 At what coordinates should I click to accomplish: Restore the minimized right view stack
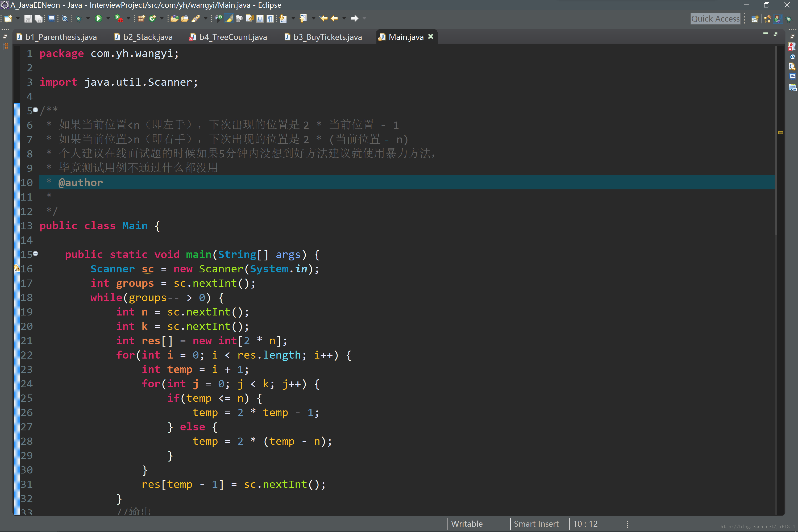pos(792,36)
